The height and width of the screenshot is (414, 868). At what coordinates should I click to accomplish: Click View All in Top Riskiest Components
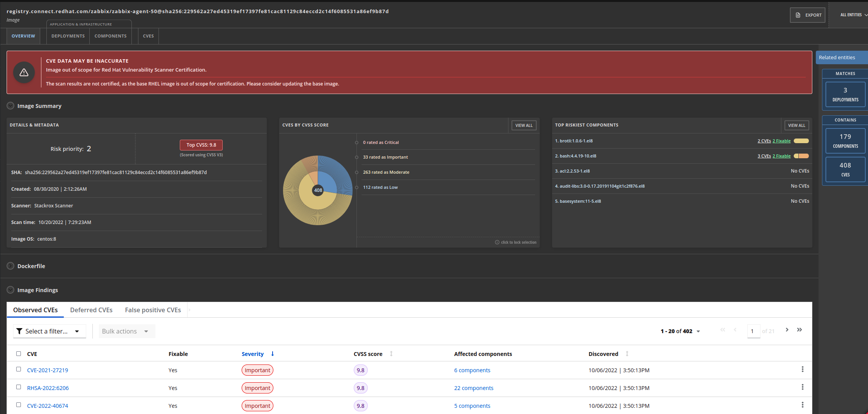(x=796, y=125)
